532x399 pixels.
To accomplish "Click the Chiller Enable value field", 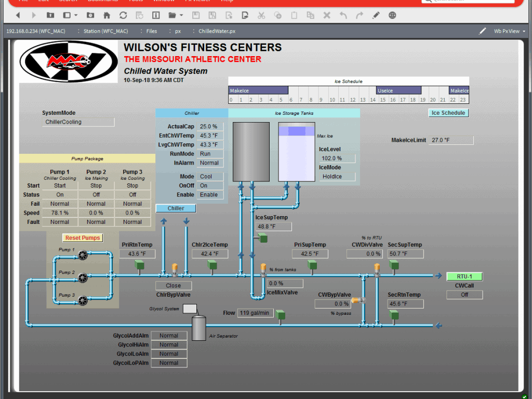I will tap(210, 195).
